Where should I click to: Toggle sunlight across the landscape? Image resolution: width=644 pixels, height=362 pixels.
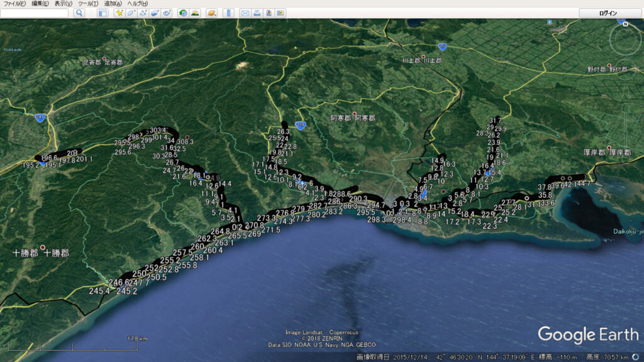point(195,13)
